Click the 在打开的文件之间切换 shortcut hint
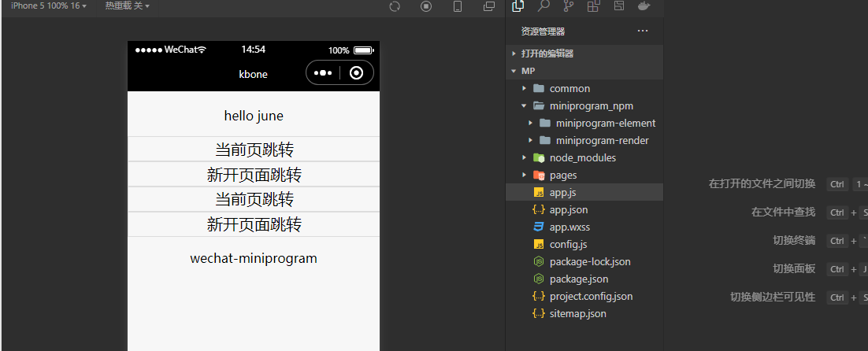 click(x=762, y=184)
